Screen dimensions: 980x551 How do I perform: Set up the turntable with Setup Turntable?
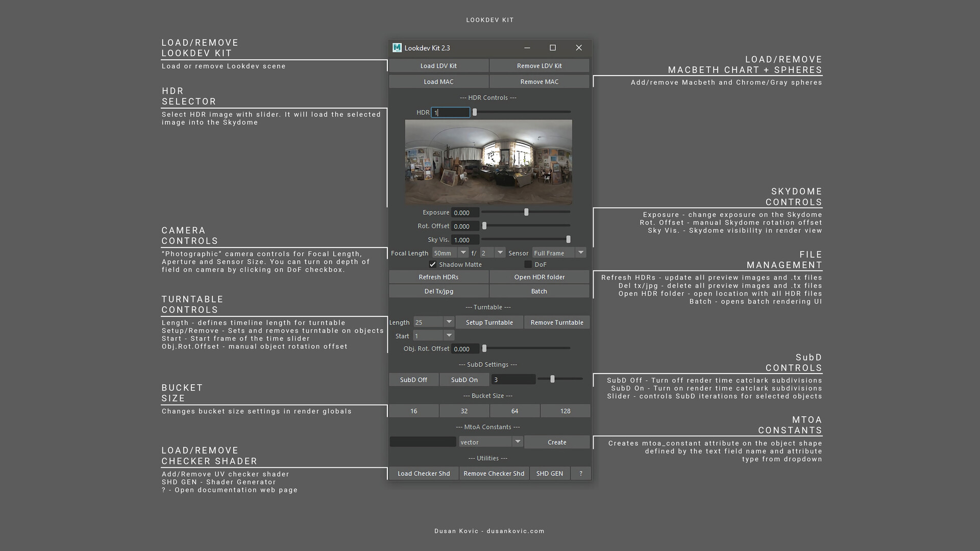click(x=489, y=322)
